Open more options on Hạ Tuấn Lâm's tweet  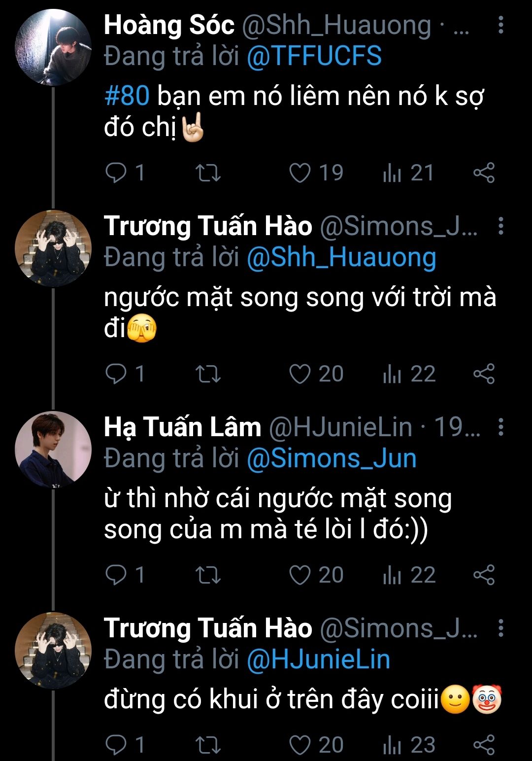pyautogui.click(x=501, y=427)
